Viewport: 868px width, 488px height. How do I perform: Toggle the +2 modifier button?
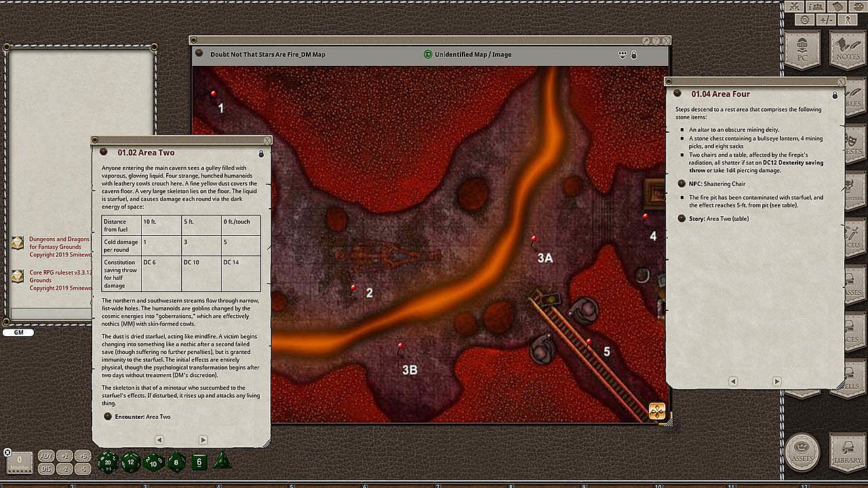coord(64,455)
